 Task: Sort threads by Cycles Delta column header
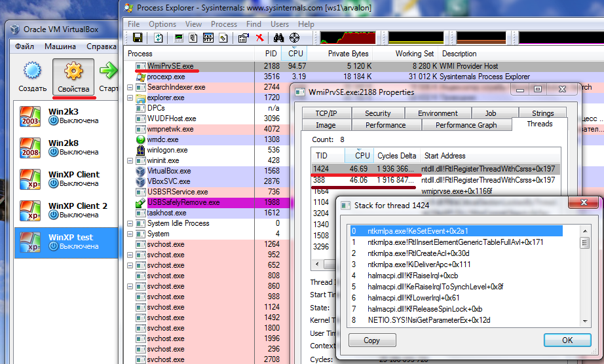click(x=396, y=156)
